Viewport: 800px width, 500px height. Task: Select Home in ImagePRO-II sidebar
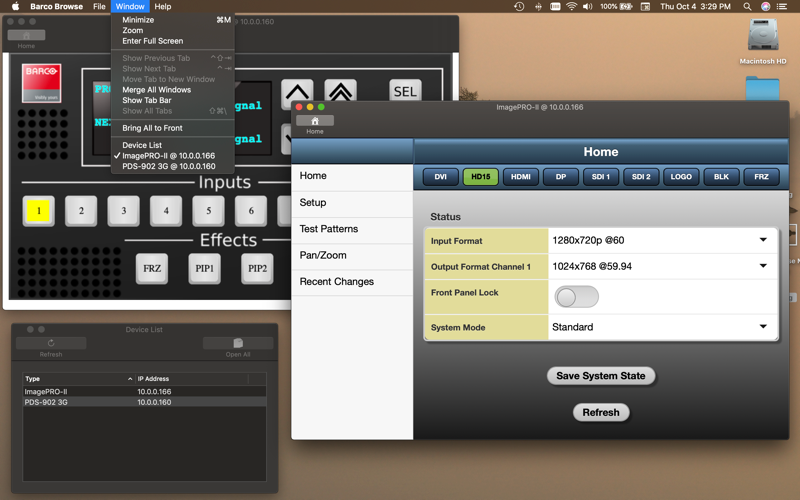coord(352,176)
